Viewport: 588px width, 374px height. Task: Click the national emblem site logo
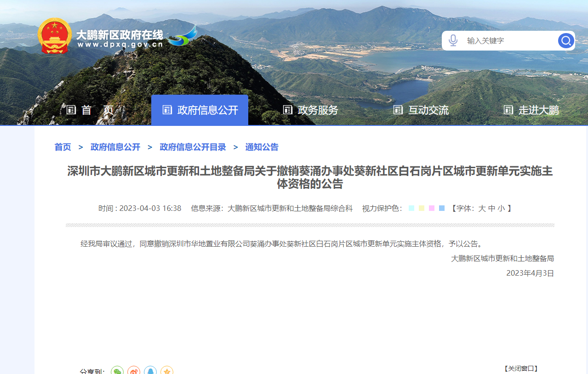click(x=55, y=36)
